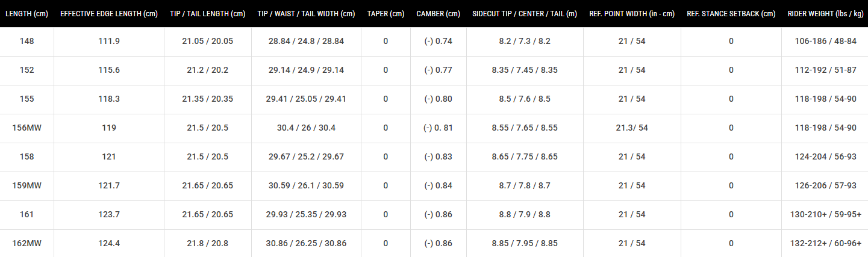Screen dimensions: 868x257
Task: Click the REF. STANCE SETBACK header
Action: (x=731, y=14)
